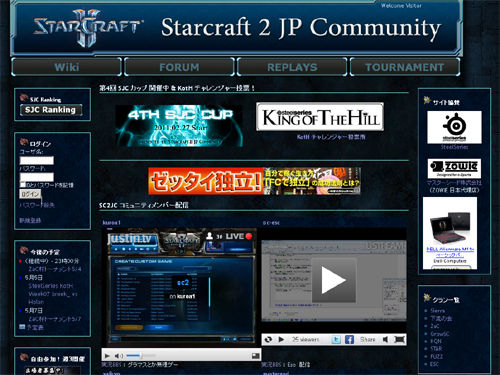Image resolution: width=500 pixels, height=375 pixels.
Task: Share the right stream on Facebook
Action: point(349,339)
